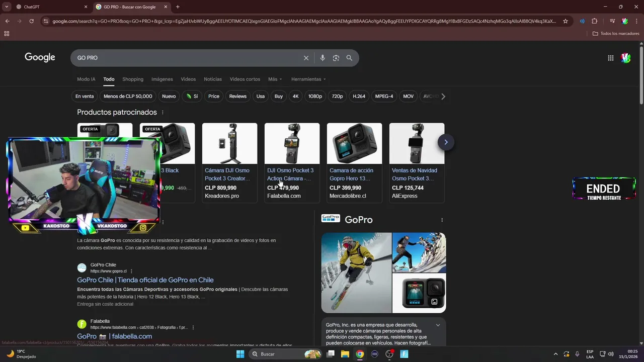Viewport: 644px width, 362px height.
Task: Open the skier GoPro image
Action: pyautogui.click(x=356, y=273)
